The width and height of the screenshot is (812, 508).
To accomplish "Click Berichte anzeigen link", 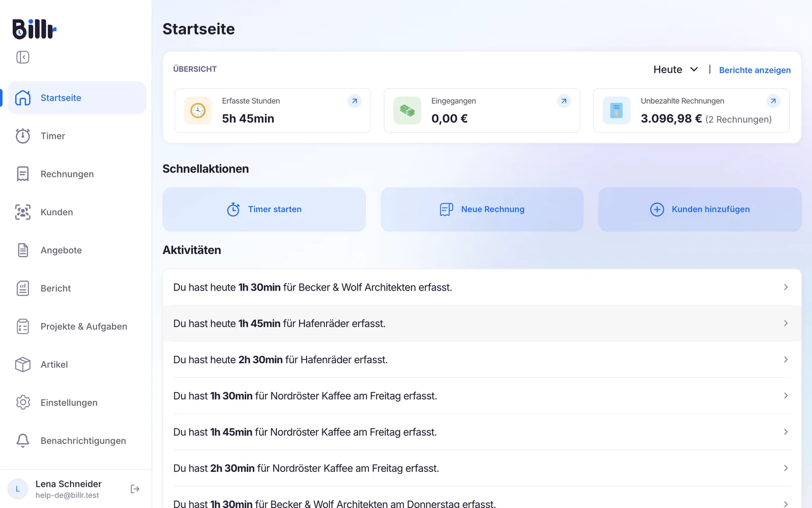I will pyautogui.click(x=755, y=70).
